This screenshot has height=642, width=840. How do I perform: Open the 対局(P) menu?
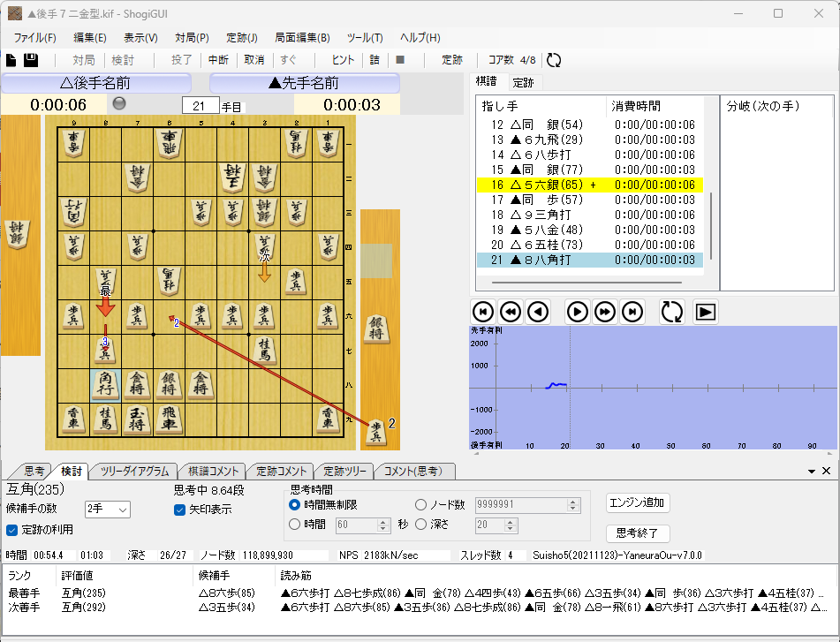pyautogui.click(x=192, y=38)
